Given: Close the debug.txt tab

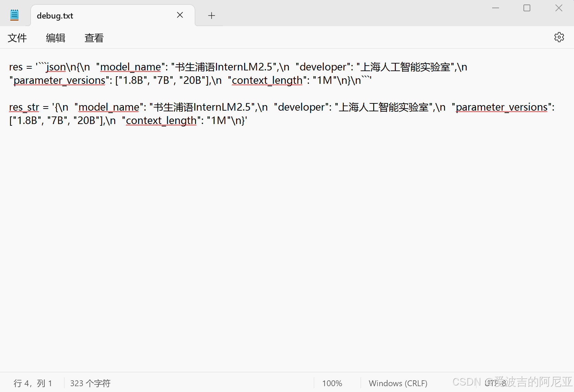Looking at the screenshot, I should (x=180, y=15).
